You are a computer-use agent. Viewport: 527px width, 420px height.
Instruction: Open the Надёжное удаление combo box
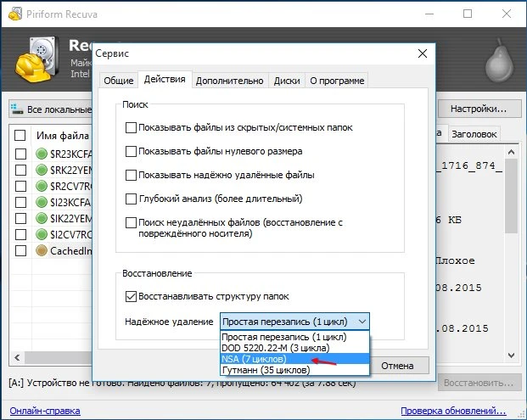tap(294, 322)
